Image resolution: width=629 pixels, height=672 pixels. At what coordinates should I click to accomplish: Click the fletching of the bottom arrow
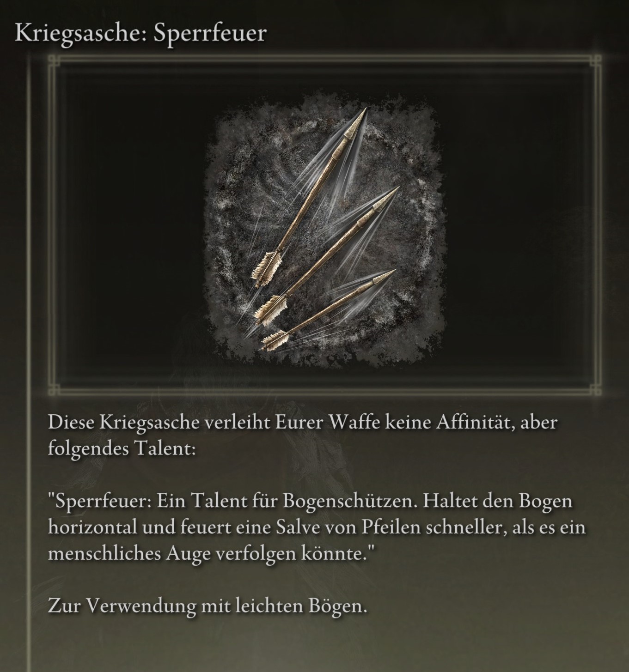pyautogui.click(x=277, y=340)
